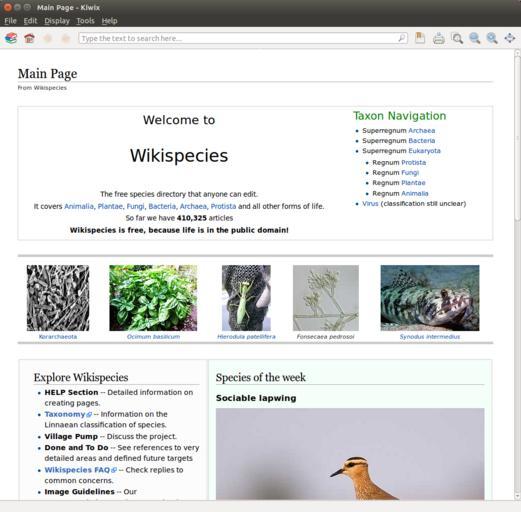
Task: Click Bacteria in the 'It covers' sentence
Action: (x=162, y=206)
